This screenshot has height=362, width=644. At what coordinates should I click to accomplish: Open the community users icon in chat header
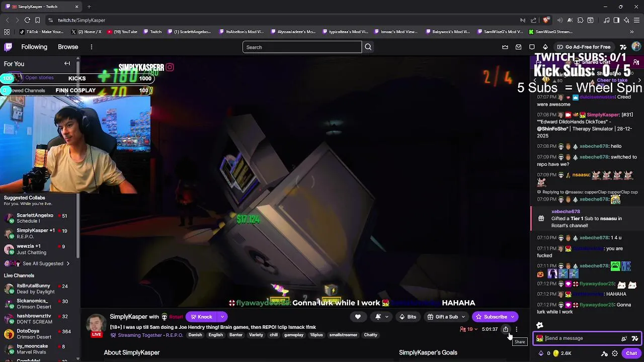click(636, 62)
